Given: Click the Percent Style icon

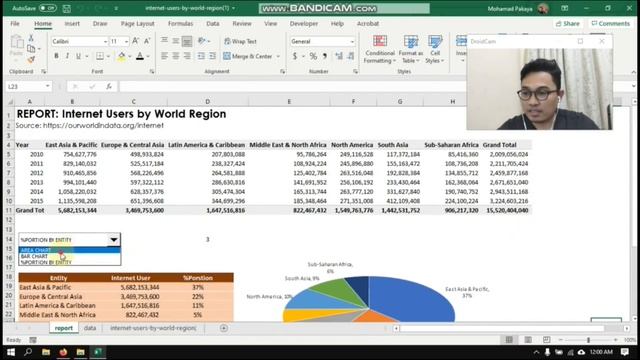Looking at the screenshot, I should pos(313,56).
